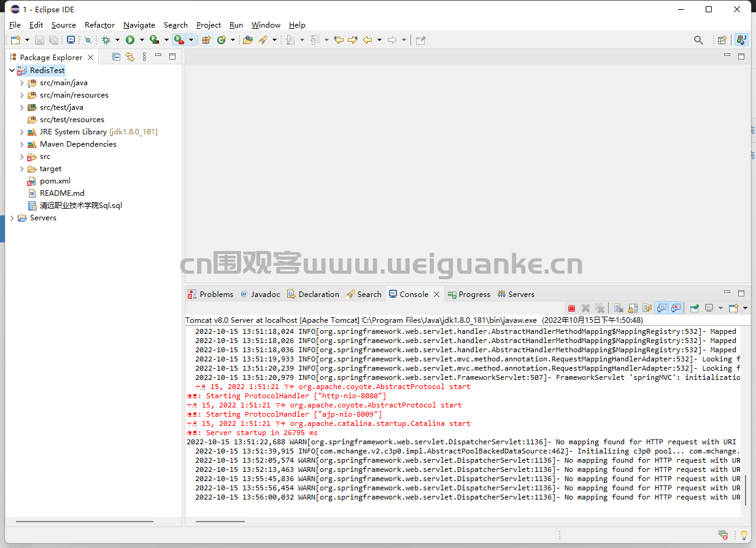Expand the src/main/resources folder
Image resolution: width=756 pixels, height=548 pixels.
point(21,95)
